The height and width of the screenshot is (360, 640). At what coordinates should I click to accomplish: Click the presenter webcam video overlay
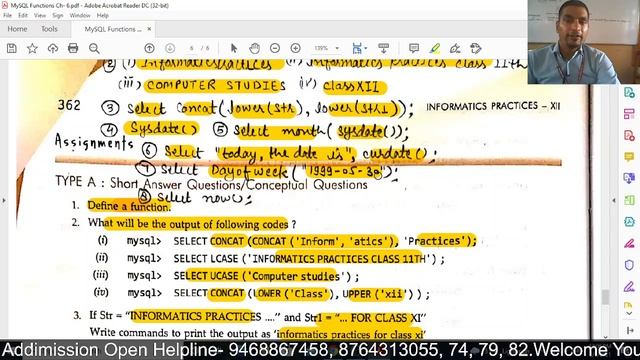[x=584, y=42]
